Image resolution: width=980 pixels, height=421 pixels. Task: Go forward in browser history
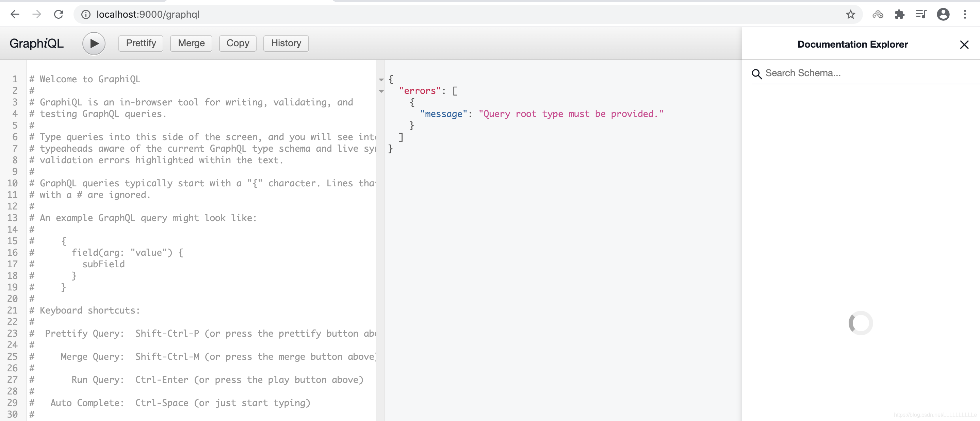(36, 14)
